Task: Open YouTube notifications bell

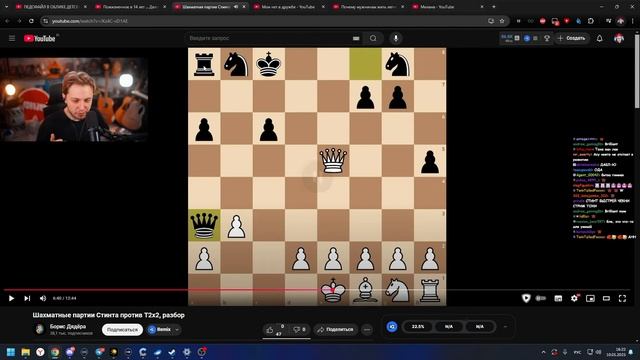Action: (x=599, y=38)
